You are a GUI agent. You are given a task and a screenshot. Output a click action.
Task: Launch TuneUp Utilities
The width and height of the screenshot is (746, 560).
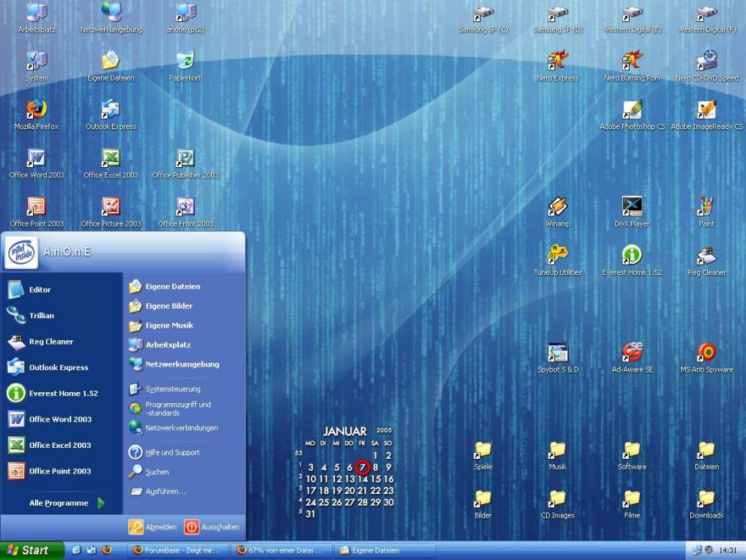coord(558,260)
